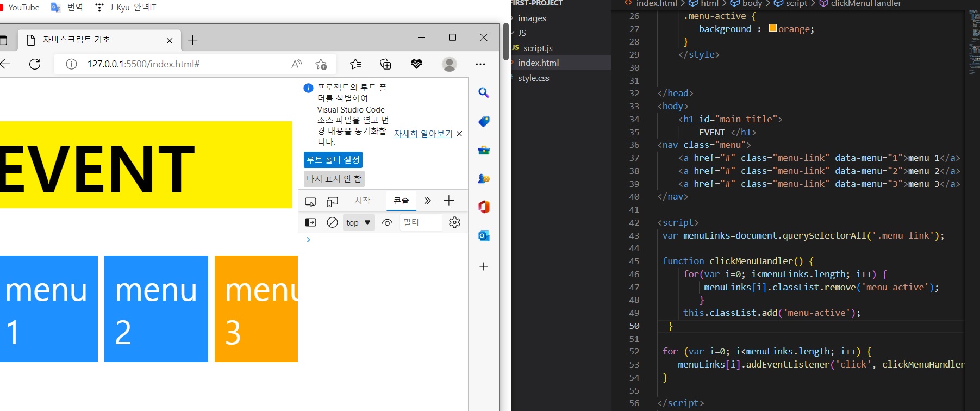Image resolution: width=980 pixels, height=411 pixels.
Task: Select the DevTools inspect element tool
Action: (x=310, y=202)
